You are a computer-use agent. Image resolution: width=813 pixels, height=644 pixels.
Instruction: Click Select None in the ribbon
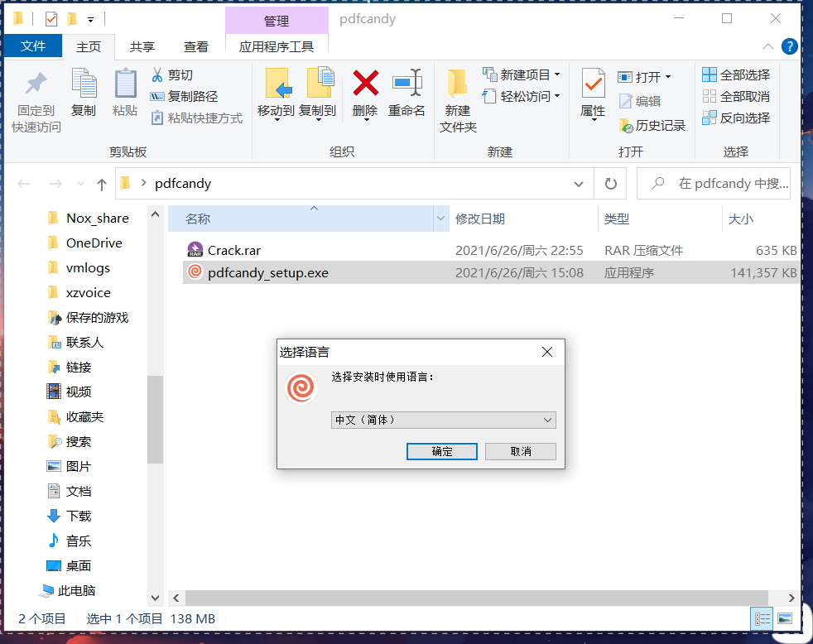tap(736, 97)
